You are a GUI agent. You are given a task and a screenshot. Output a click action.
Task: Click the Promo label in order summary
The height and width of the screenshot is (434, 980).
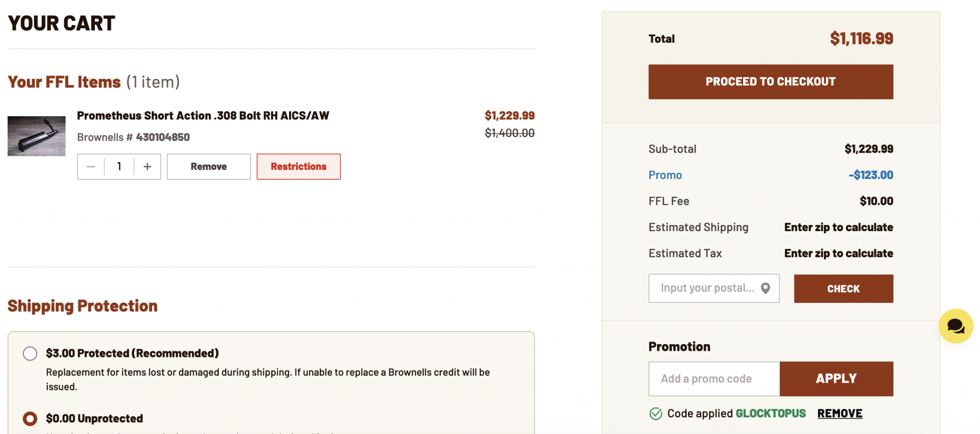(665, 175)
